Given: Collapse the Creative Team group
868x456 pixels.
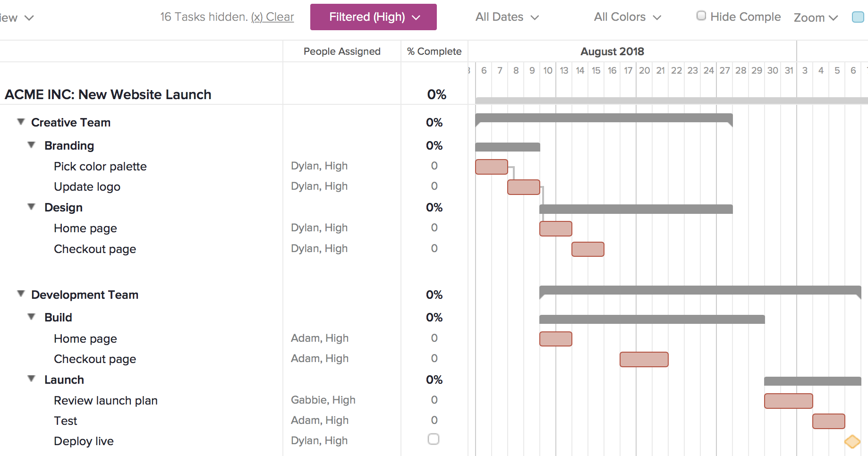Looking at the screenshot, I should pyautogui.click(x=20, y=121).
